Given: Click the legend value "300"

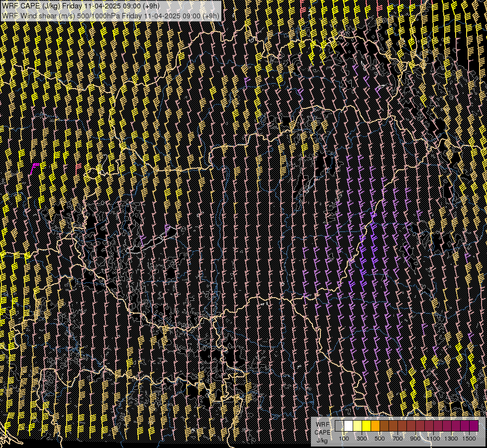Looking at the screenshot, I should coord(362,439).
